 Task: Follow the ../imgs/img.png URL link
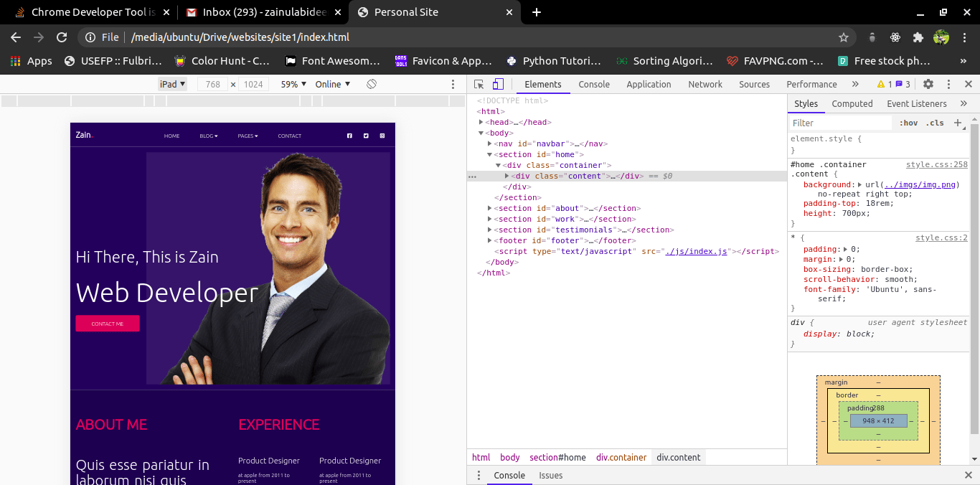(921, 184)
